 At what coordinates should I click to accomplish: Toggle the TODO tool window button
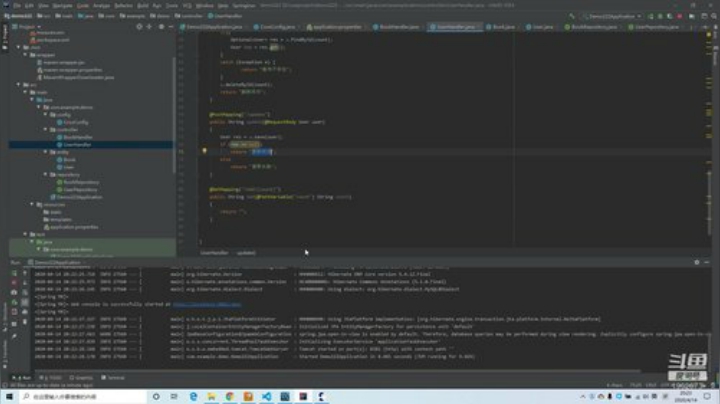[x=51, y=377]
